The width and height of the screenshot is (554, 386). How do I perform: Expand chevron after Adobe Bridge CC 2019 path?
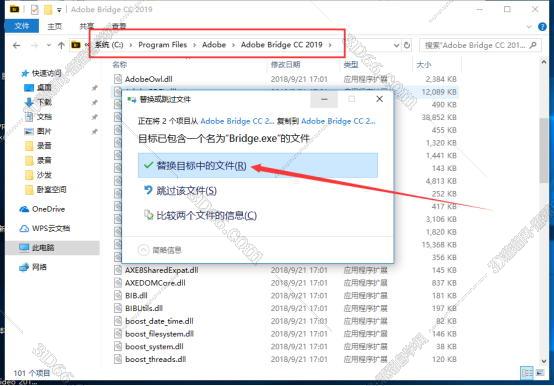click(x=330, y=45)
